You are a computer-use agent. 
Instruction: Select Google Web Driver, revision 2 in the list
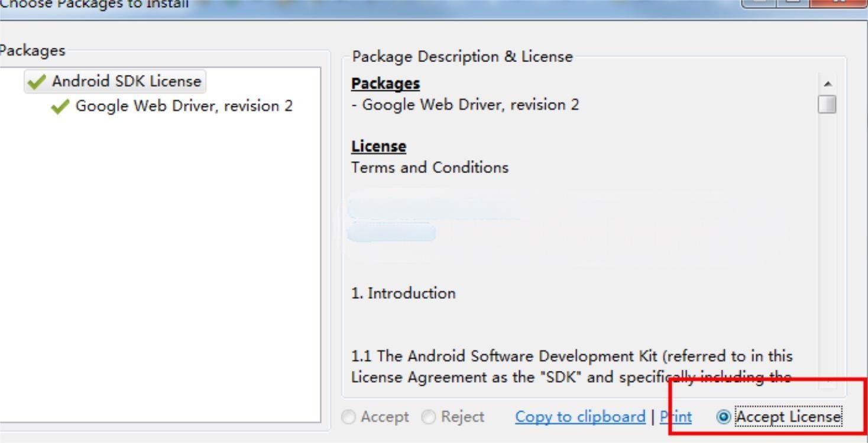pos(184,106)
